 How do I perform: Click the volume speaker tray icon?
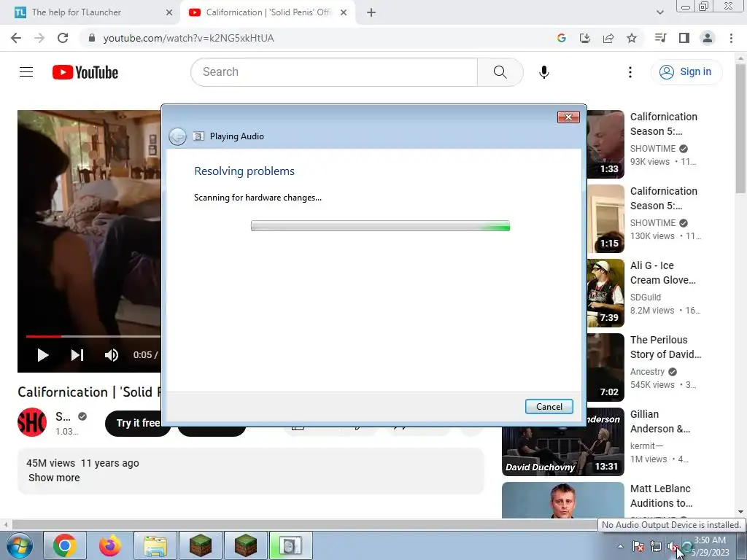[x=673, y=546]
